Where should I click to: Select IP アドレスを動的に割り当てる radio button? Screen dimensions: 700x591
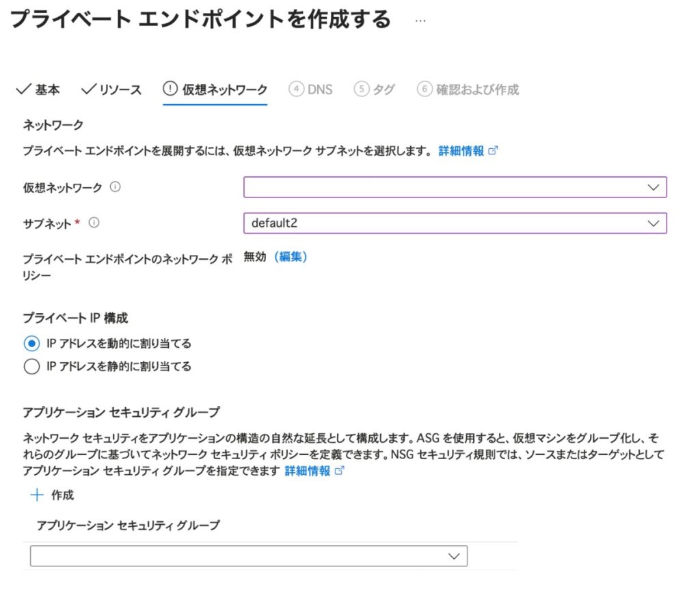point(31,344)
